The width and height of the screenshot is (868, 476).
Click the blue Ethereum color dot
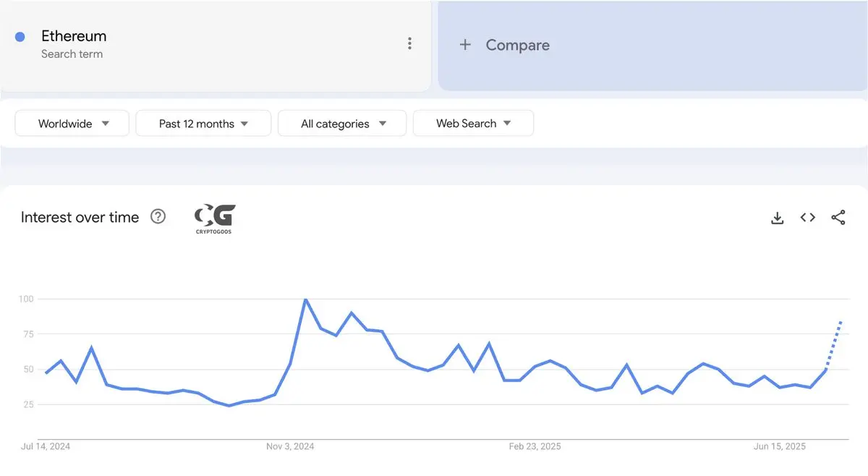point(20,37)
